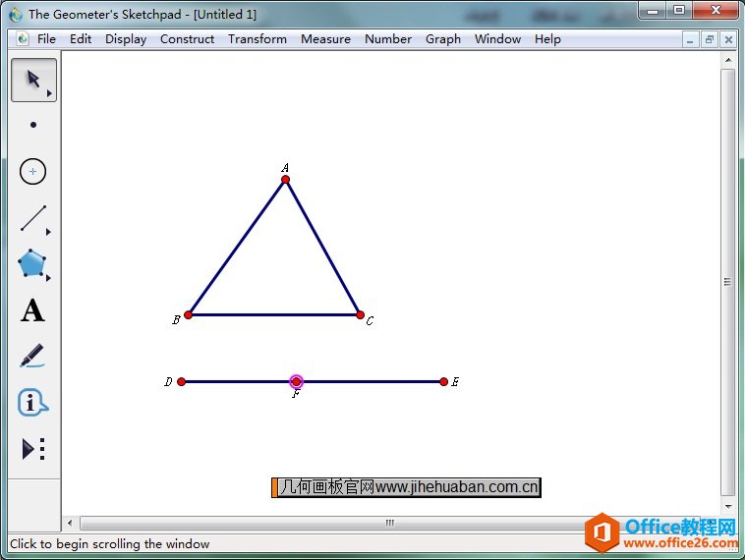Image resolution: width=745 pixels, height=560 pixels.
Task: Select the Polygon tool
Action: 31,262
